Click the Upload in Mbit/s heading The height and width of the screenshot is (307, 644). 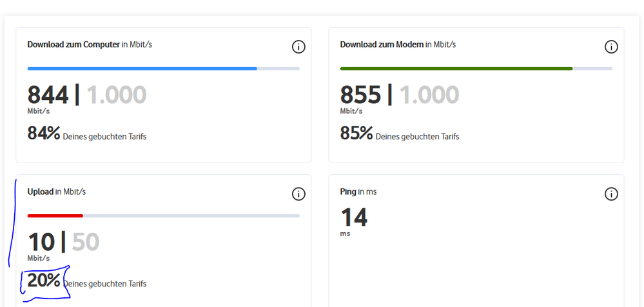(57, 192)
